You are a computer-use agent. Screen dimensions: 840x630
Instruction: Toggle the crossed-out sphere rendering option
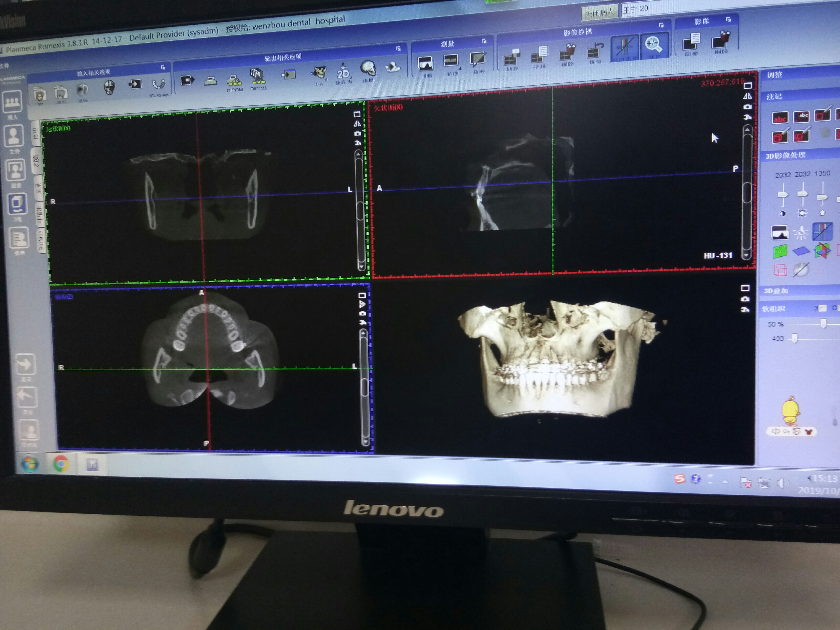point(801,270)
